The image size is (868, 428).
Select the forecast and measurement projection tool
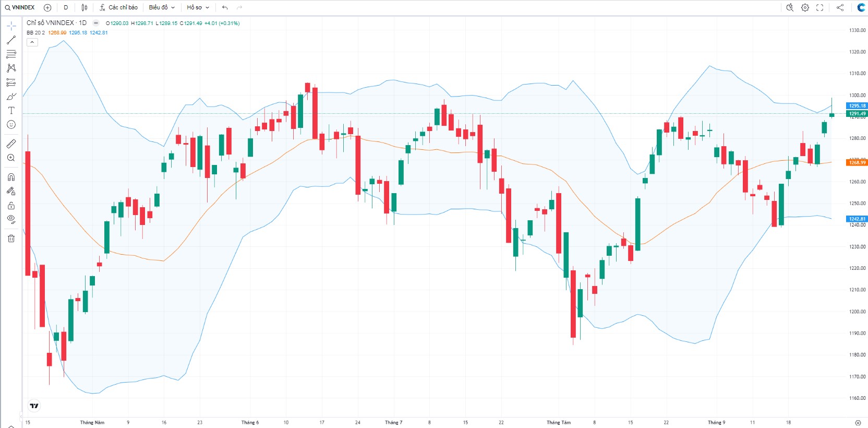click(11, 82)
